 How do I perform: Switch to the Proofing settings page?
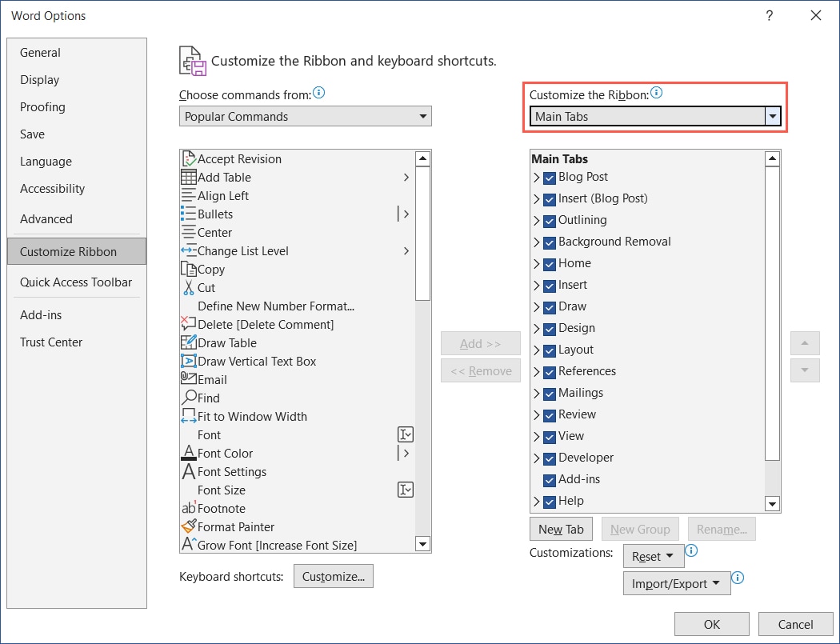coord(42,106)
